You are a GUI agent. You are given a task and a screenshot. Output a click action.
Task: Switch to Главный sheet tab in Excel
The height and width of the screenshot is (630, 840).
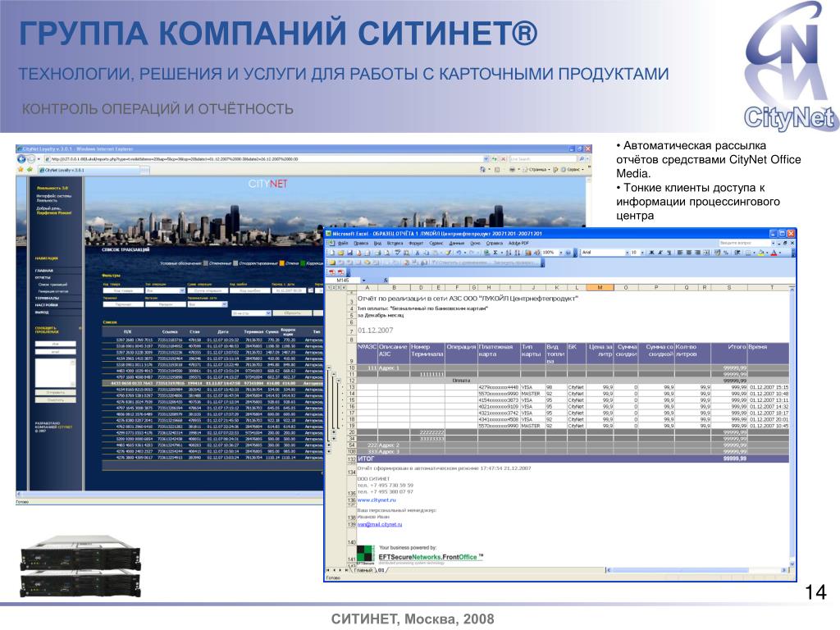pos(363,570)
